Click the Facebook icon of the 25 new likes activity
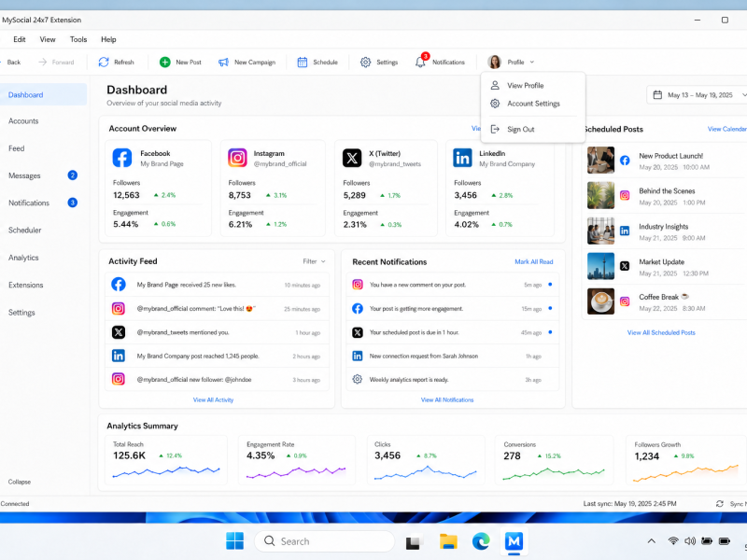 [x=119, y=285]
